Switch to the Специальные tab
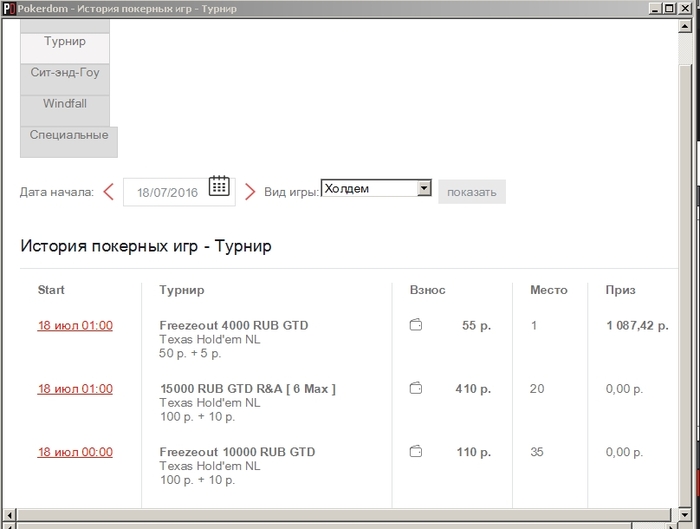700x529 pixels. pyautogui.click(x=69, y=142)
